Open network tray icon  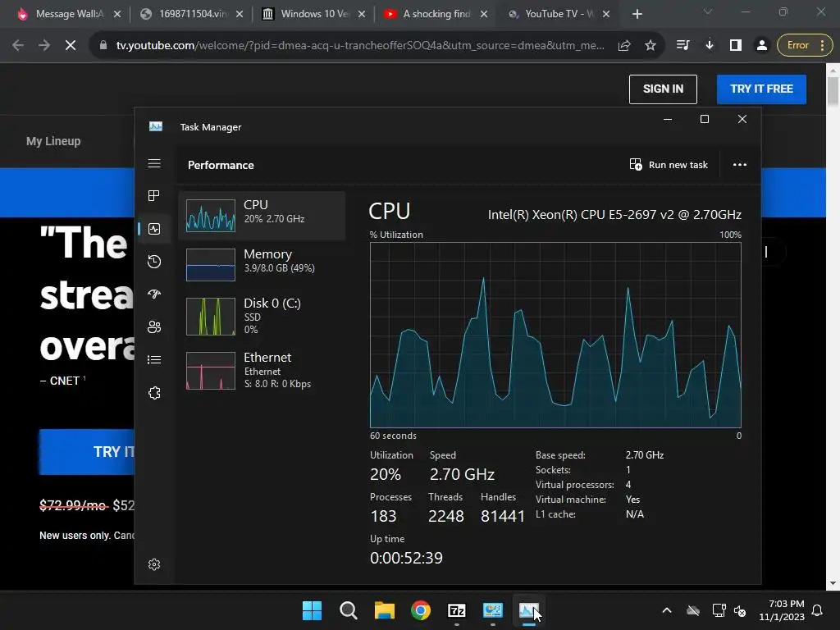point(719,610)
